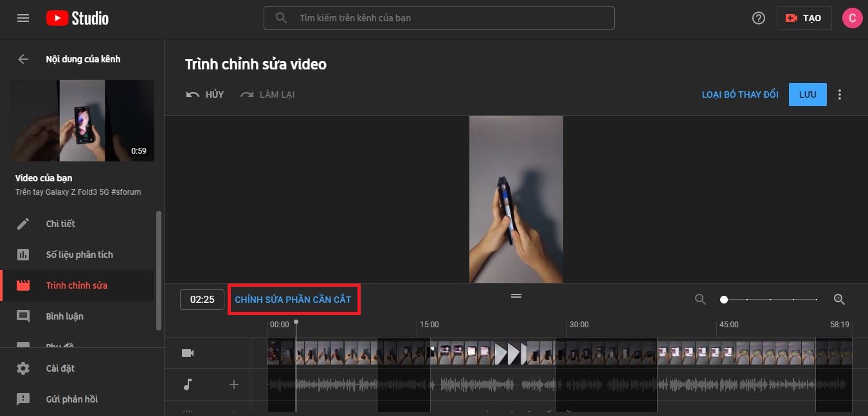Open the three-dot more options menu
The width and height of the screenshot is (868, 416).
tap(840, 95)
